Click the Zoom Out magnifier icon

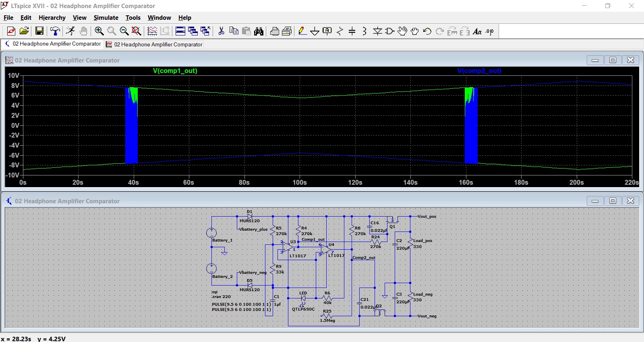pyautogui.click(x=124, y=31)
